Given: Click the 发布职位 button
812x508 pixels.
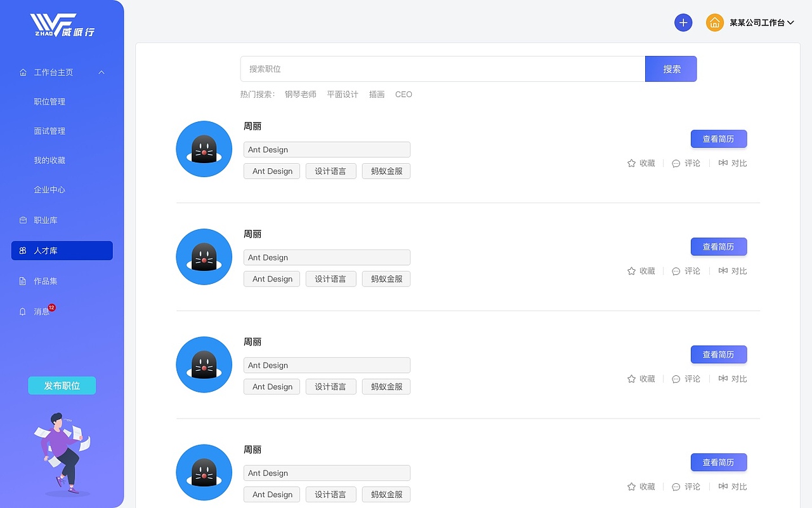Looking at the screenshot, I should click(62, 385).
